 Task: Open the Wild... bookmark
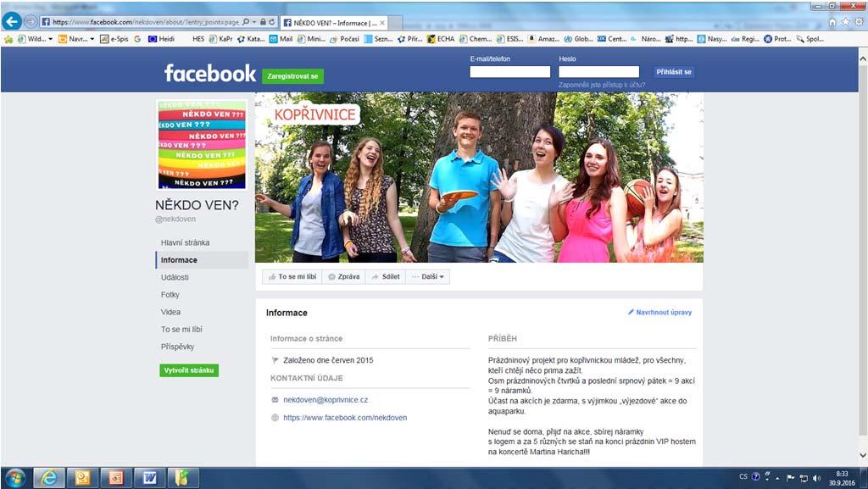pos(32,39)
